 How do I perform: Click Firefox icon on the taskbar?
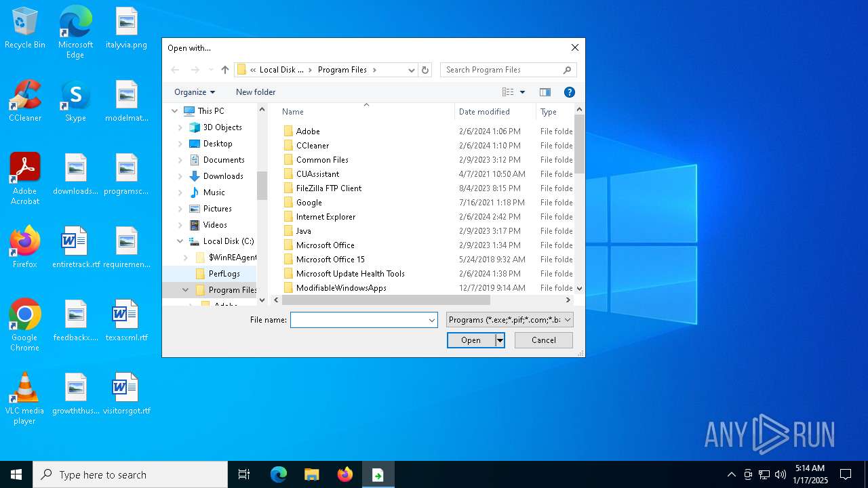(x=345, y=474)
